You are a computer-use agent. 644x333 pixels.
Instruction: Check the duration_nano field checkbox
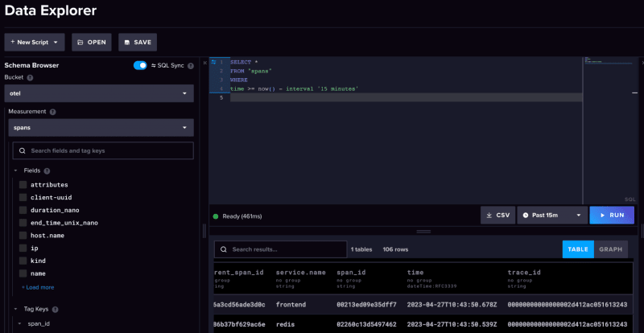pyautogui.click(x=23, y=210)
